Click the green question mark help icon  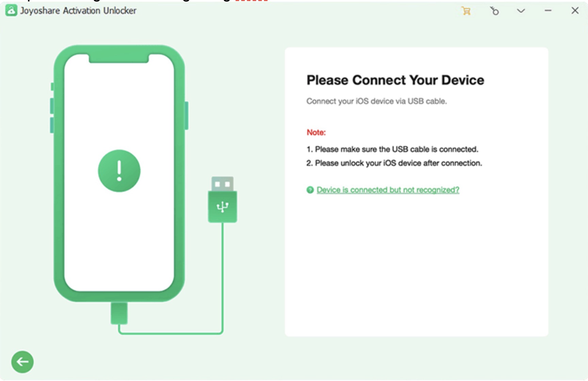pos(310,190)
